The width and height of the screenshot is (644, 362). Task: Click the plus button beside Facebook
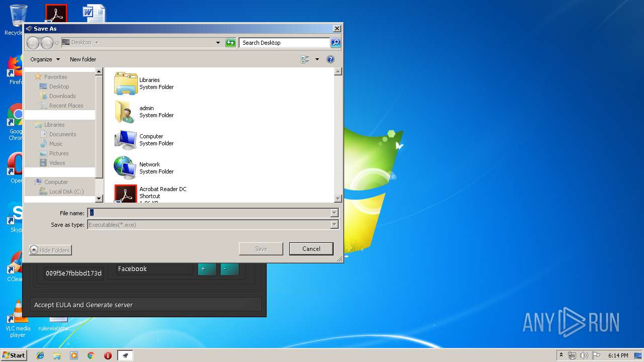(x=207, y=269)
